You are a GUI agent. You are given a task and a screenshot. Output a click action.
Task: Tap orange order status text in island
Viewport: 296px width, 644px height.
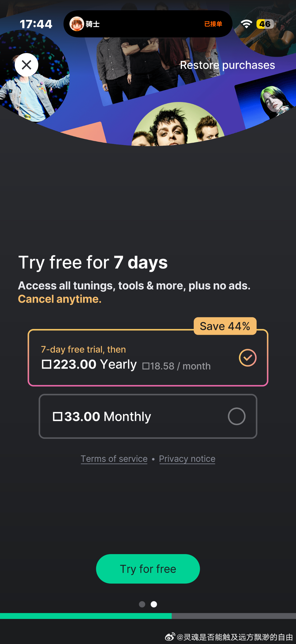(213, 24)
